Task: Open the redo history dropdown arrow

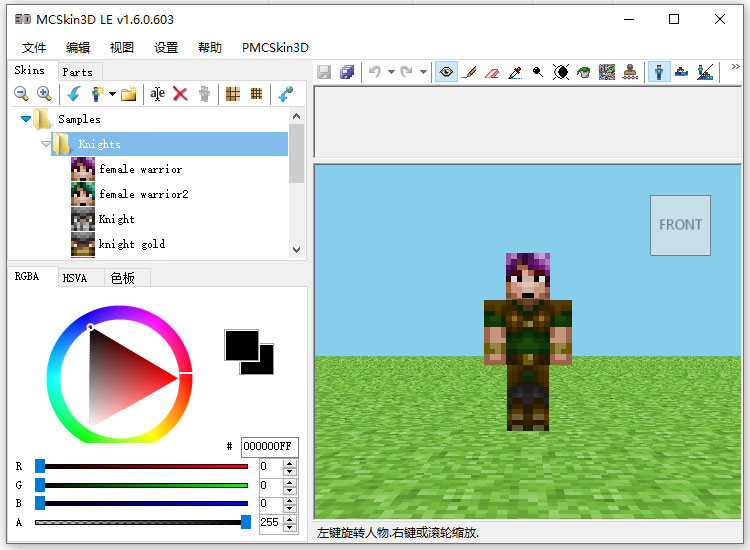Action: click(423, 72)
